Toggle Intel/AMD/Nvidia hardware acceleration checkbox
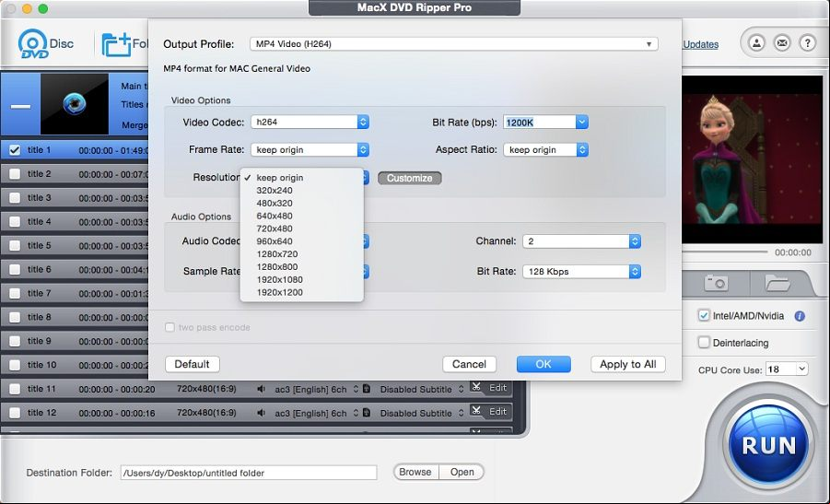The width and height of the screenshot is (830, 504). pyautogui.click(x=704, y=315)
